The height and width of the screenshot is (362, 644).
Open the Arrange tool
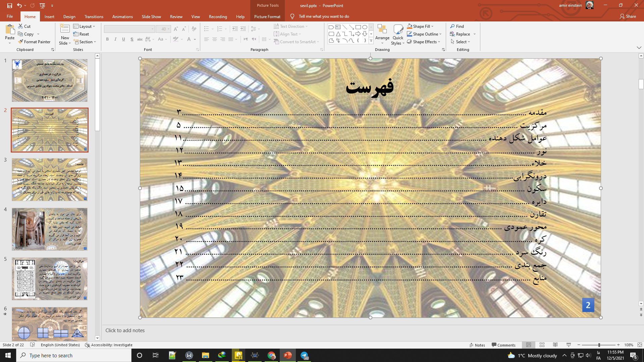pos(382,34)
